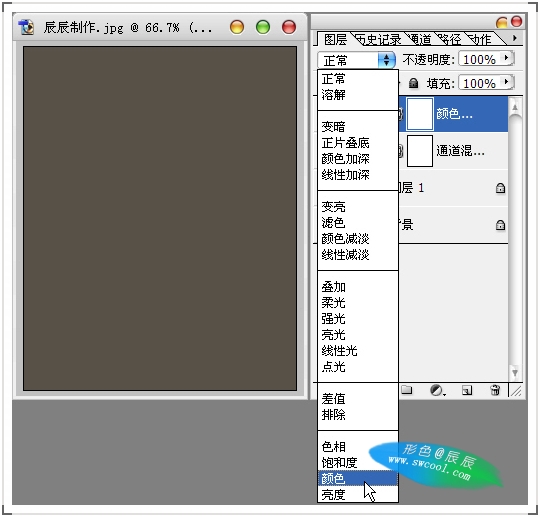540x517 pixels.
Task: Close the 辰辰制作.jpg document window
Action: point(289,27)
